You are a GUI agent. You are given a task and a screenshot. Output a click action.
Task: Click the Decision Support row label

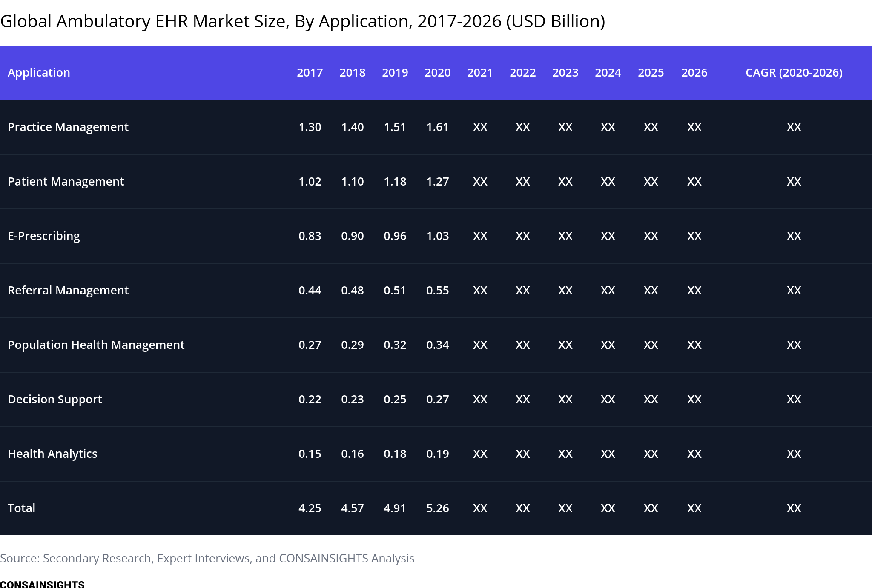55,400
